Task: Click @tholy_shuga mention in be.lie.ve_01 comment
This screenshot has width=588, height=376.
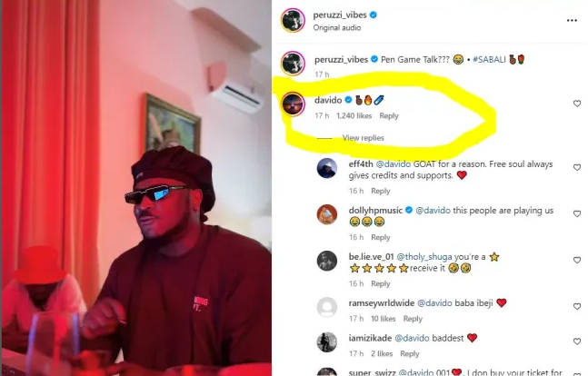Action: click(x=424, y=257)
